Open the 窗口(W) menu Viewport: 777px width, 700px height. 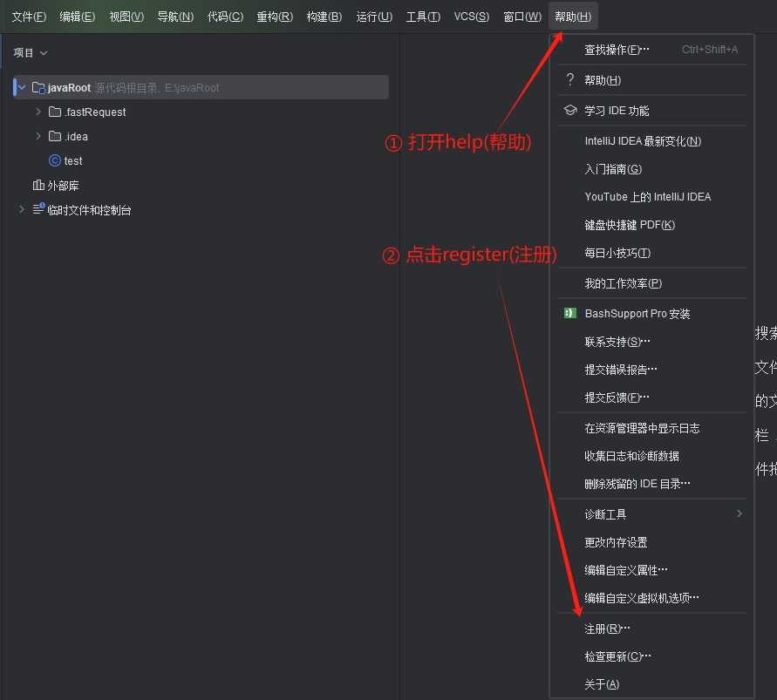(522, 17)
